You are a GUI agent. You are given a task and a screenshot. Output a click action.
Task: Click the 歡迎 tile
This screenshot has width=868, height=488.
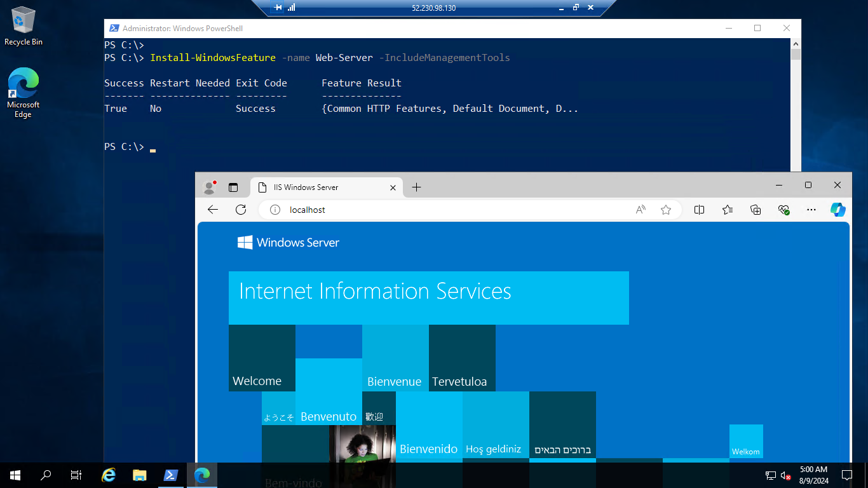[379, 408]
